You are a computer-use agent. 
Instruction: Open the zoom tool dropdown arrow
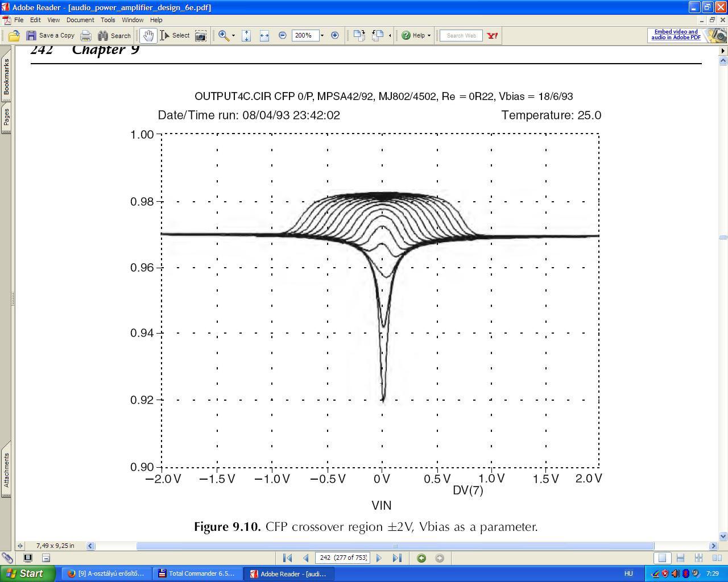233,35
